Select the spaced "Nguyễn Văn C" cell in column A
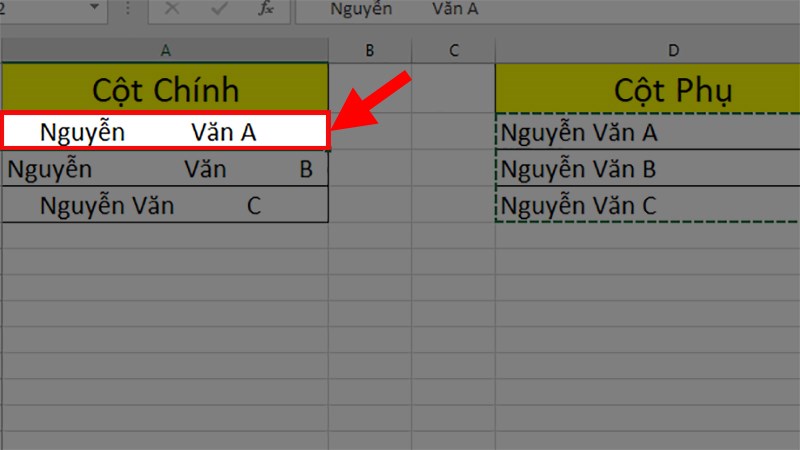The width and height of the screenshot is (800, 450). click(x=164, y=206)
